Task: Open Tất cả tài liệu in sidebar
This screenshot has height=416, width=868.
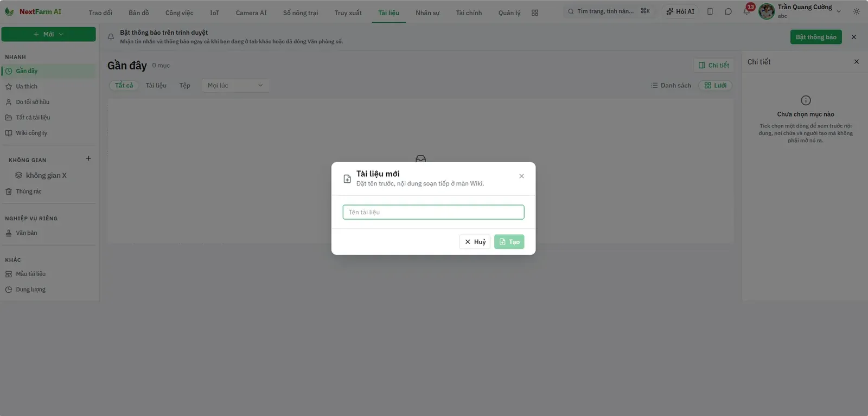Action: coord(49,117)
